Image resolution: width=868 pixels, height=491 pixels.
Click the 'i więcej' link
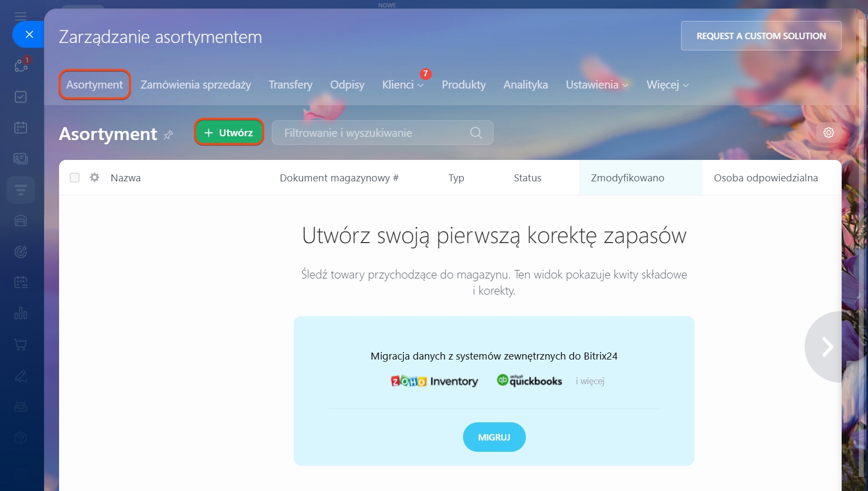[590, 381]
